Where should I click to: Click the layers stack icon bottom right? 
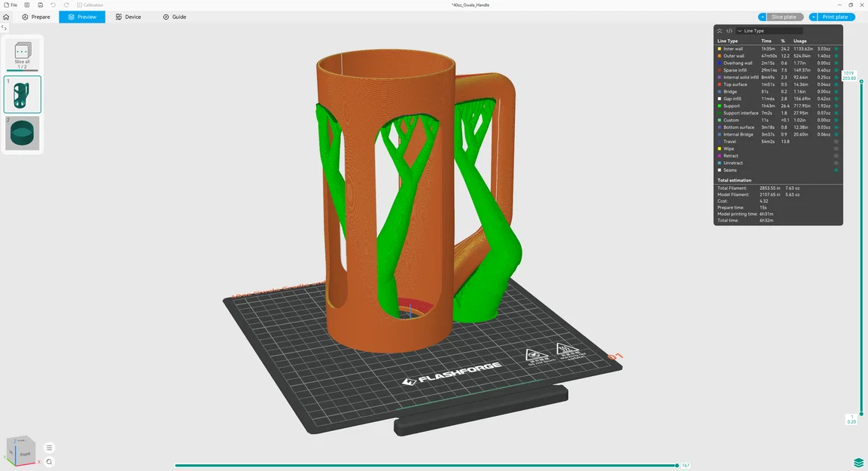coord(858,462)
